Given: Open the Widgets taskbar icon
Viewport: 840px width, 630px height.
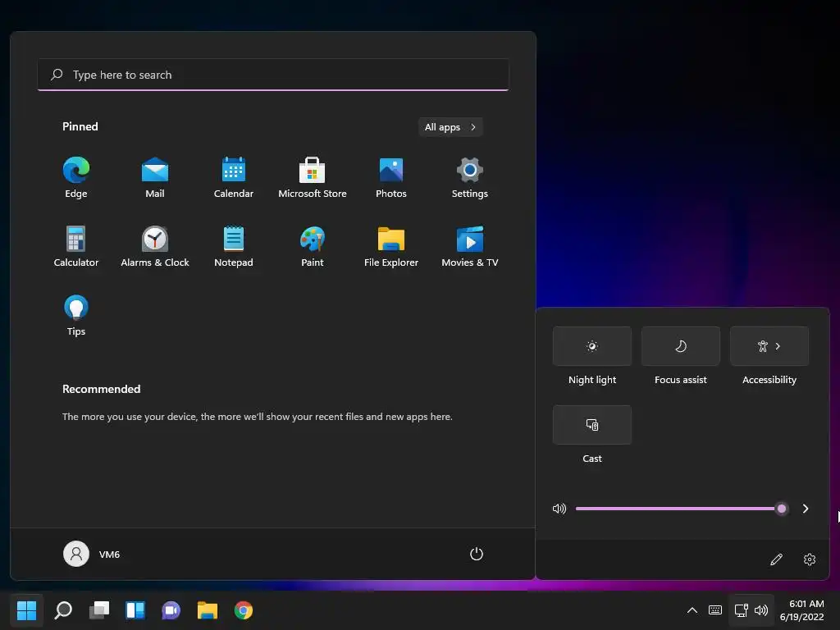Looking at the screenshot, I should click(135, 609).
